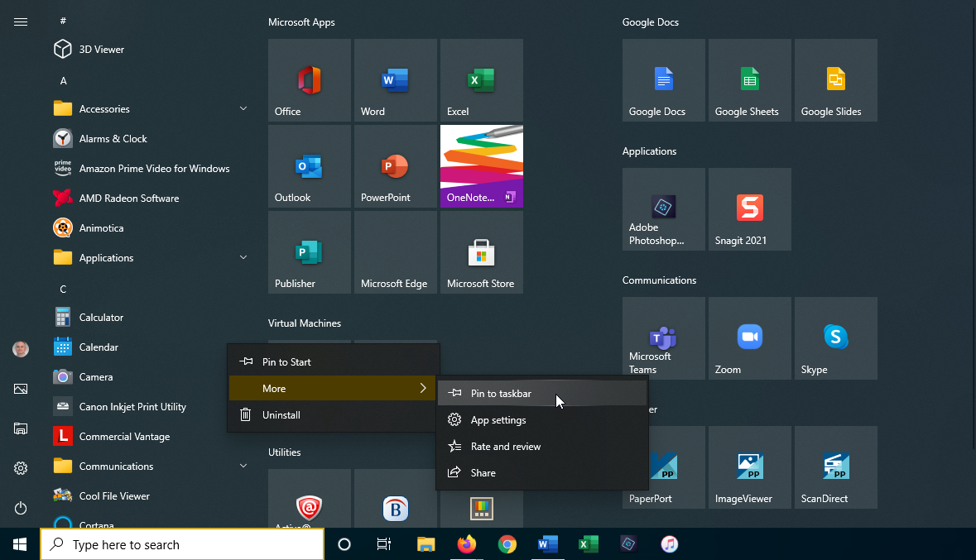Open Animotica in the app list

tap(151, 228)
